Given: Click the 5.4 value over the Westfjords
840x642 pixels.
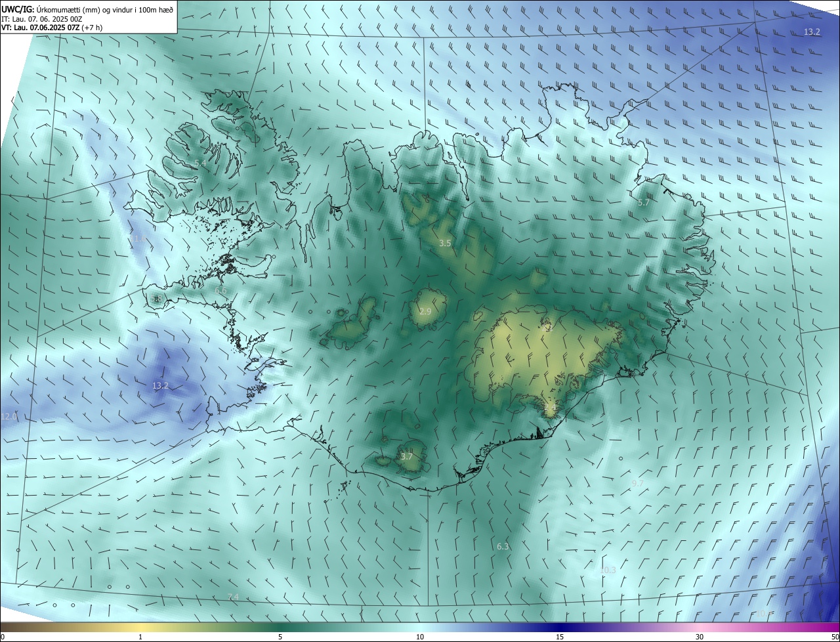Looking at the screenshot, I should (x=200, y=163).
